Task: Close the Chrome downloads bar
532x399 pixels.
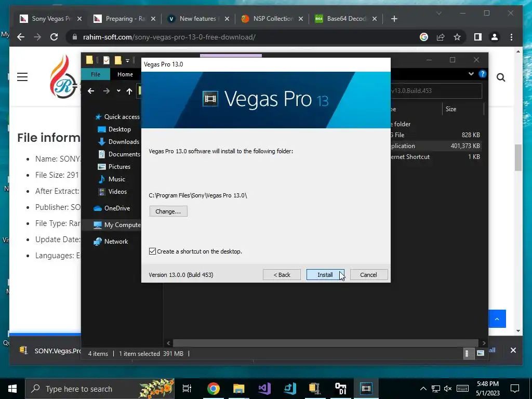Action: click(513, 350)
